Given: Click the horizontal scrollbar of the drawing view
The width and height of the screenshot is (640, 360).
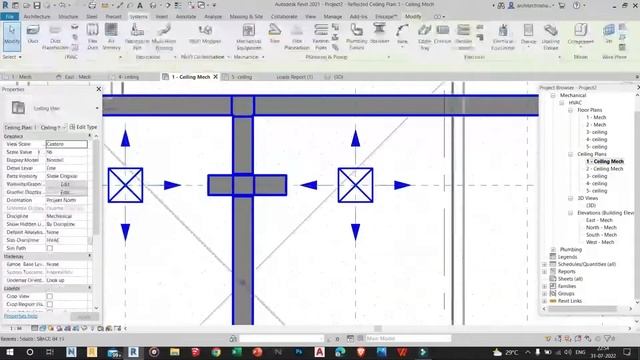Looking at the screenshot, I should [378, 329].
